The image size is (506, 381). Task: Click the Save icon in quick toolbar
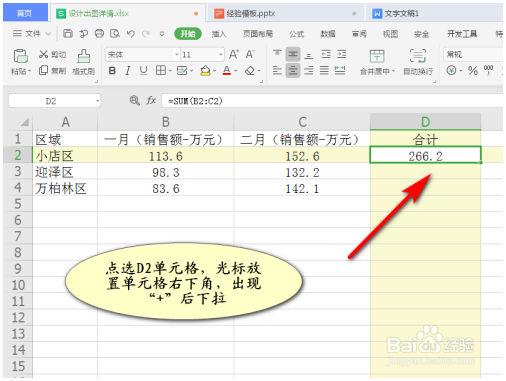tap(68, 33)
